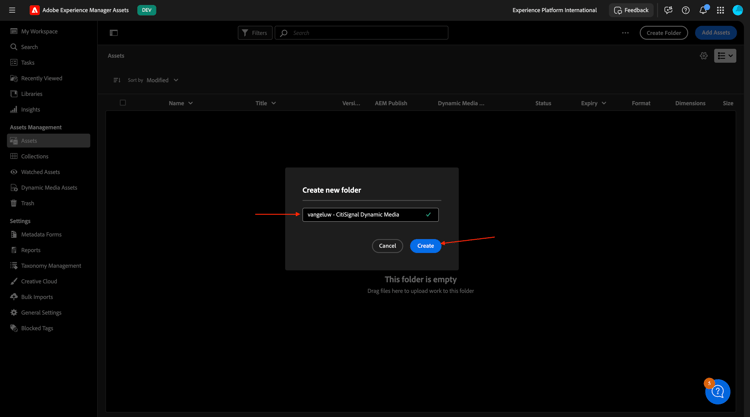
Task: Toggle the side panel icon
Action: [114, 33]
